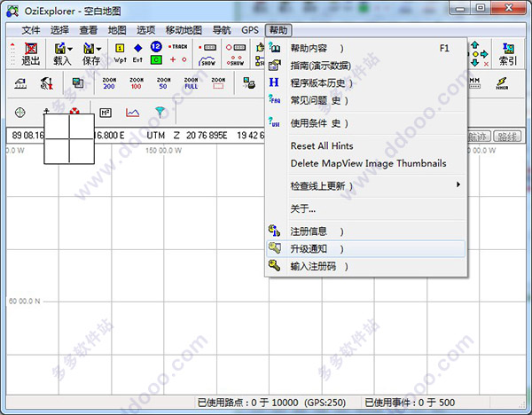Open the 载入 load dropdown arrow
This screenshot has height=415, width=532.
click(x=70, y=49)
